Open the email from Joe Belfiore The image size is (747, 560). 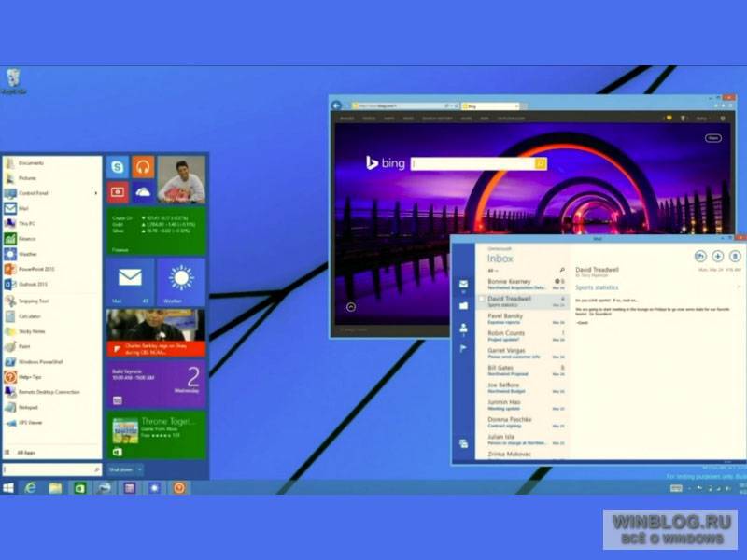click(x=523, y=387)
